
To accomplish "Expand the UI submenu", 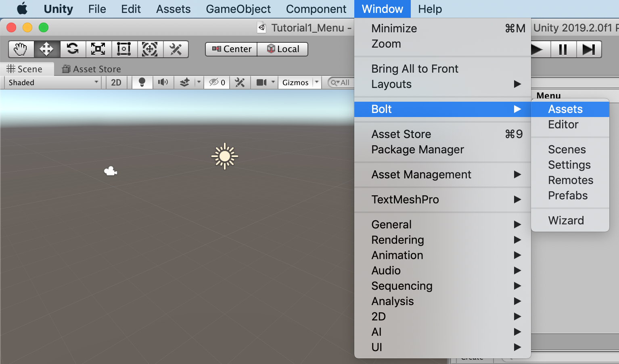I will point(443,347).
